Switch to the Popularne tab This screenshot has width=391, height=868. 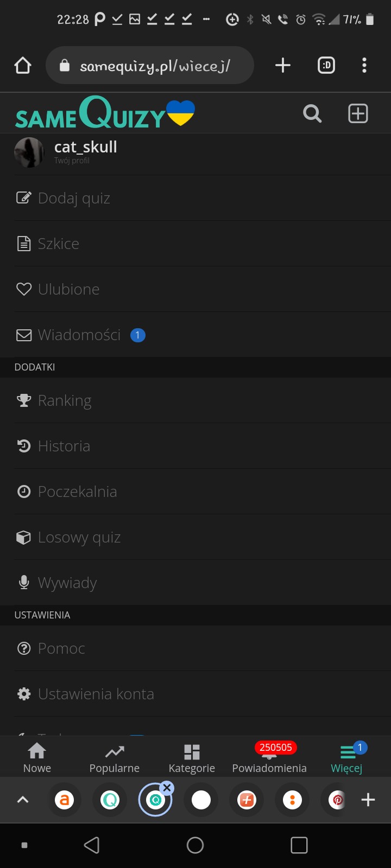[x=115, y=758]
